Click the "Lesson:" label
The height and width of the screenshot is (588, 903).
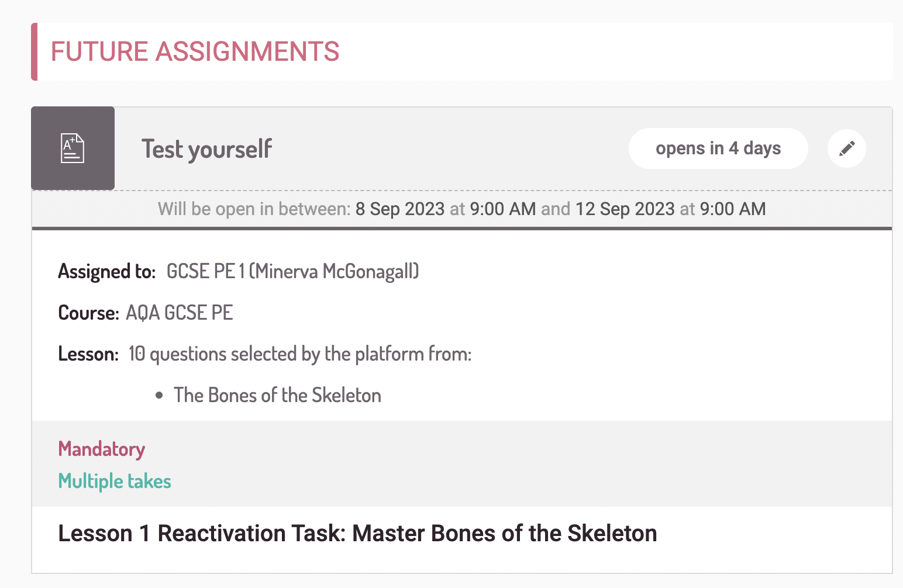coord(88,354)
